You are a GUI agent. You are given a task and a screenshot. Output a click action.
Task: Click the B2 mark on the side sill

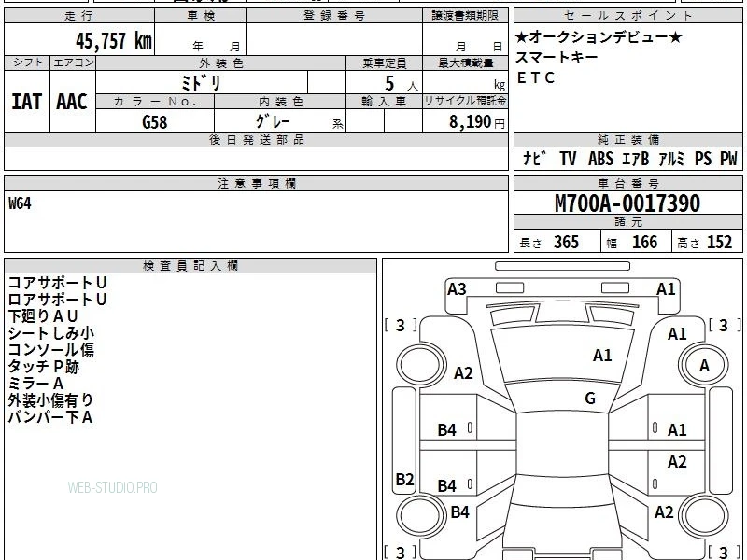pos(405,479)
